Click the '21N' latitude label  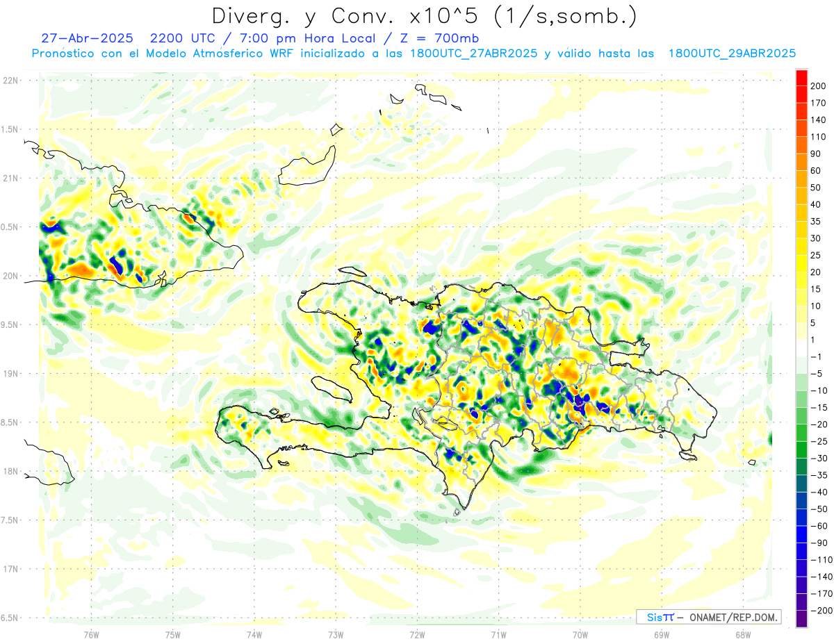10,178
